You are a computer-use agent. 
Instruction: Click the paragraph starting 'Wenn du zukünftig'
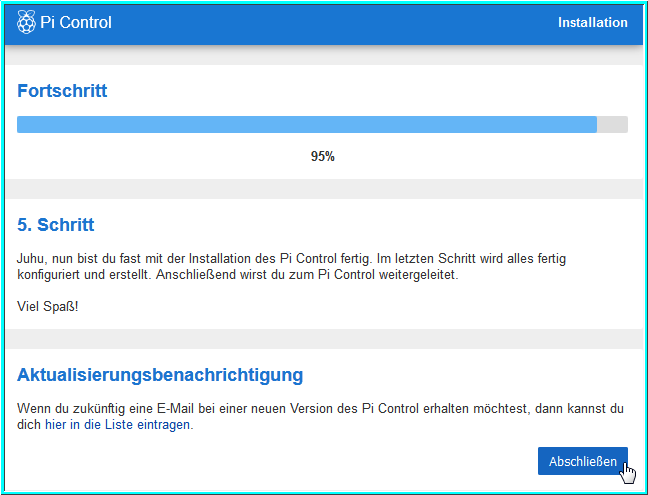tap(320, 416)
